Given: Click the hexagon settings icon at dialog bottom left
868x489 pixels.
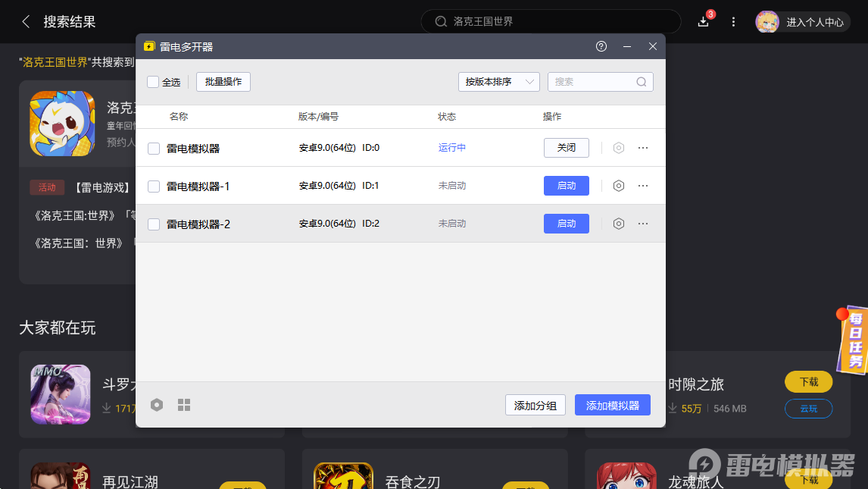Looking at the screenshot, I should (157, 405).
